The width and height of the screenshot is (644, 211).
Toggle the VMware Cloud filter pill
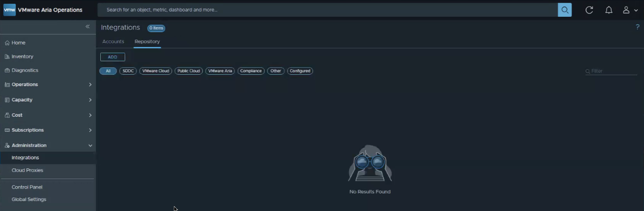[156, 71]
